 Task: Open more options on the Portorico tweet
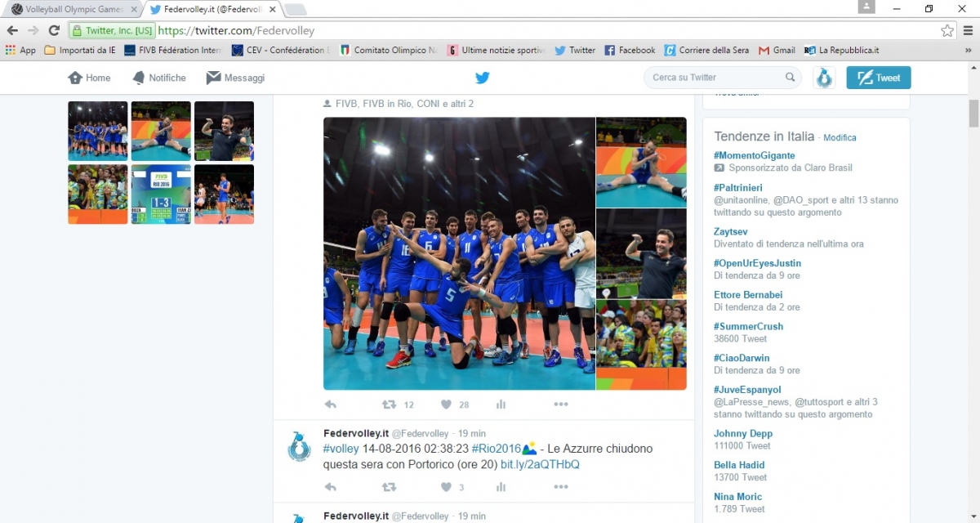tap(561, 487)
